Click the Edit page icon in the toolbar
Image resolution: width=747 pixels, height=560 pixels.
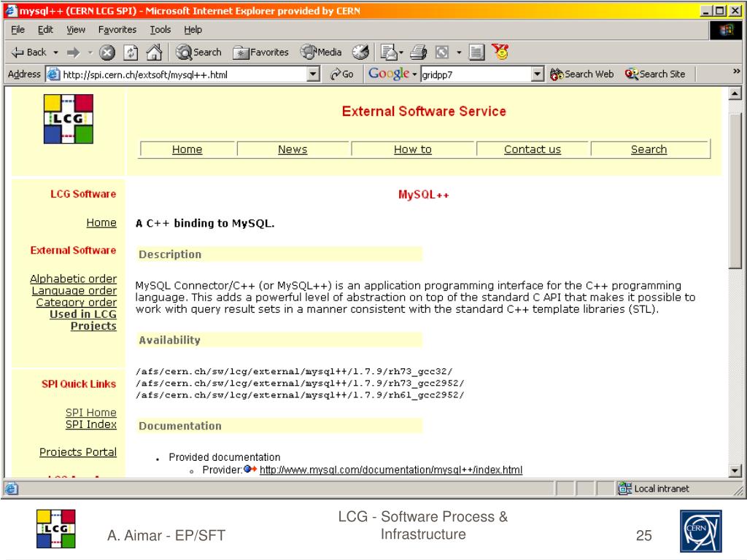(441, 52)
